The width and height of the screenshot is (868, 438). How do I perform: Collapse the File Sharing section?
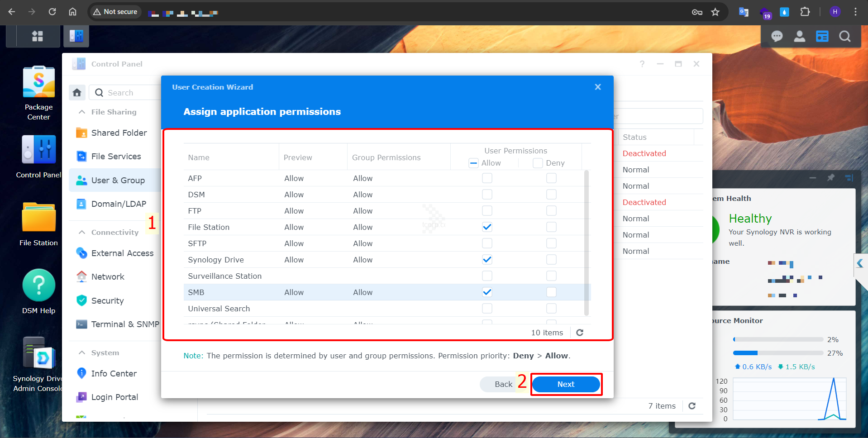coord(82,112)
